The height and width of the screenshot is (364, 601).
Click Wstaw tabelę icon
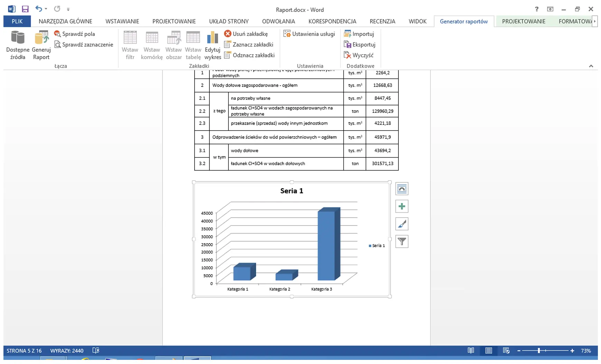[x=193, y=45]
